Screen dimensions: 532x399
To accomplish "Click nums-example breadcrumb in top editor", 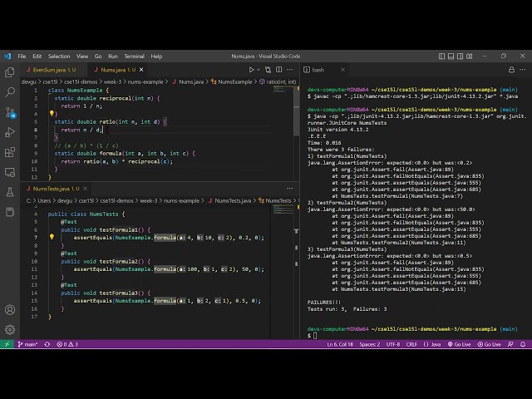I will pyautogui.click(x=145, y=81).
